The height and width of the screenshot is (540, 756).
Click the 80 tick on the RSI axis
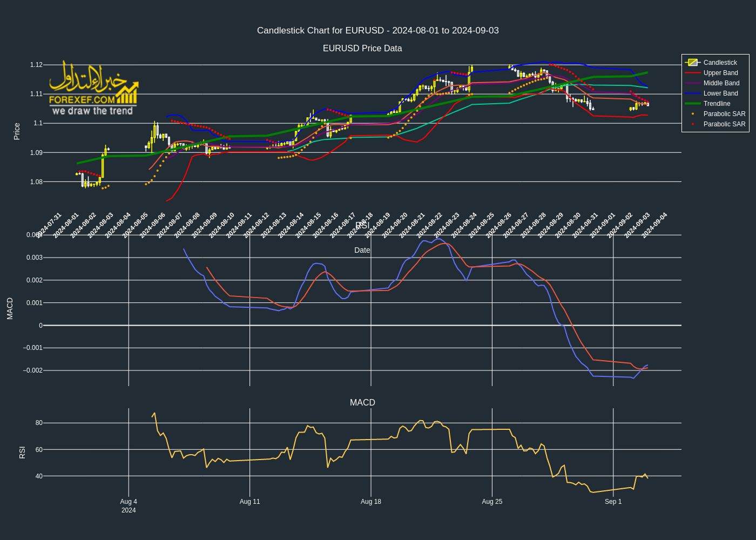[x=39, y=423]
